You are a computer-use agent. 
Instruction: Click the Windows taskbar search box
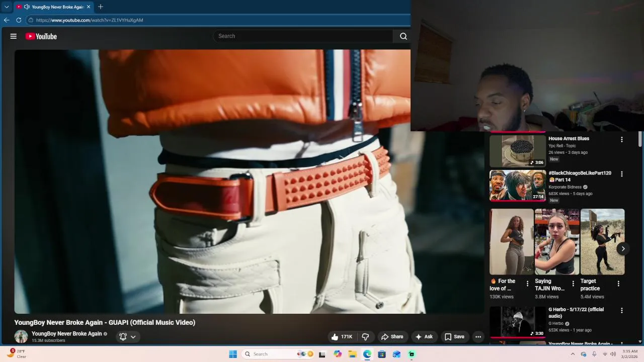(x=278, y=354)
